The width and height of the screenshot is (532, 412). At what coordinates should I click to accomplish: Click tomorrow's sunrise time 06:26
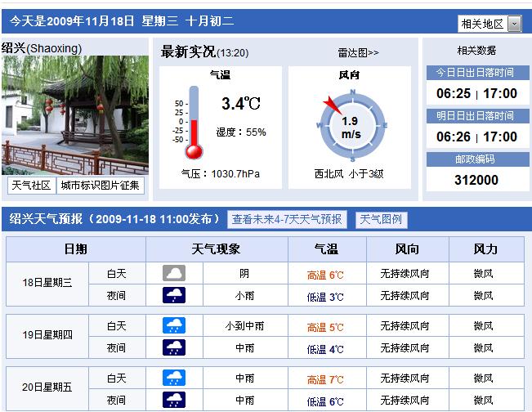pyautogui.click(x=454, y=137)
